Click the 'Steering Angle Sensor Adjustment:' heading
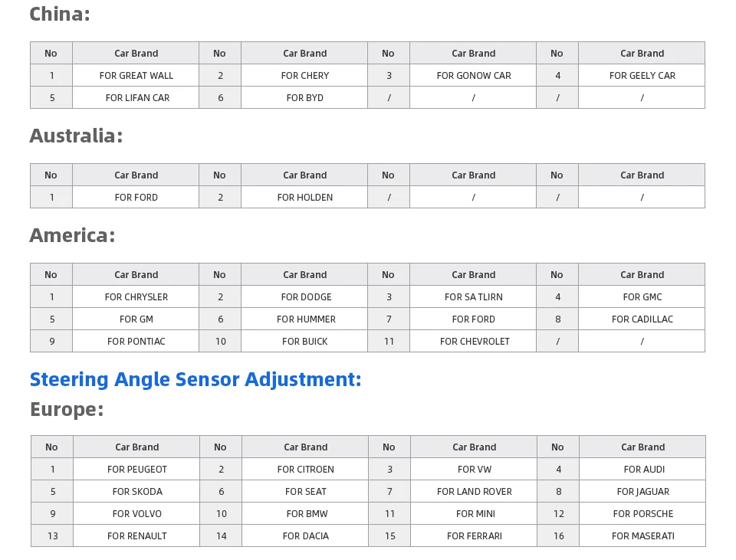The height and width of the screenshot is (560, 736). pyautogui.click(x=195, y=379)
